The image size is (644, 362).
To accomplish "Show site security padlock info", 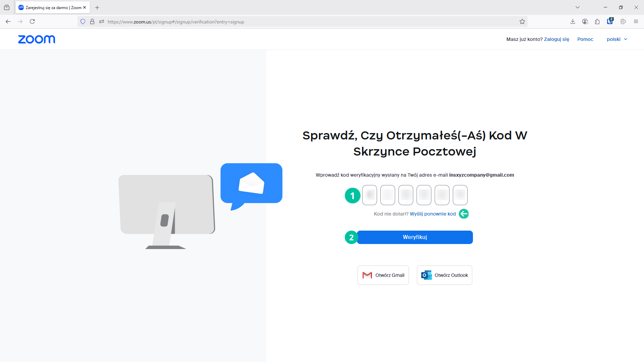I will (92, 21).
